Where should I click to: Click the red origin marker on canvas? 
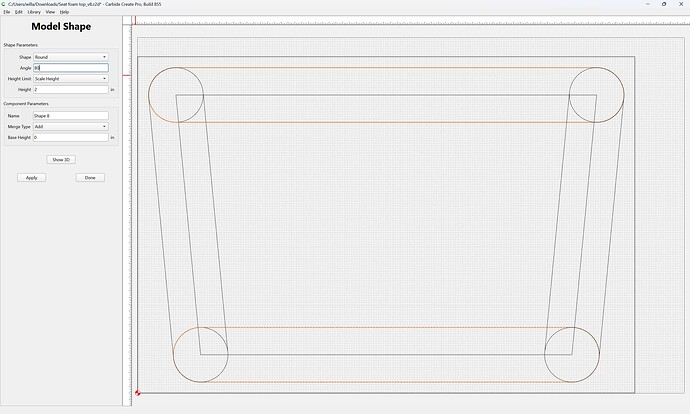click(x=138, y=393)
